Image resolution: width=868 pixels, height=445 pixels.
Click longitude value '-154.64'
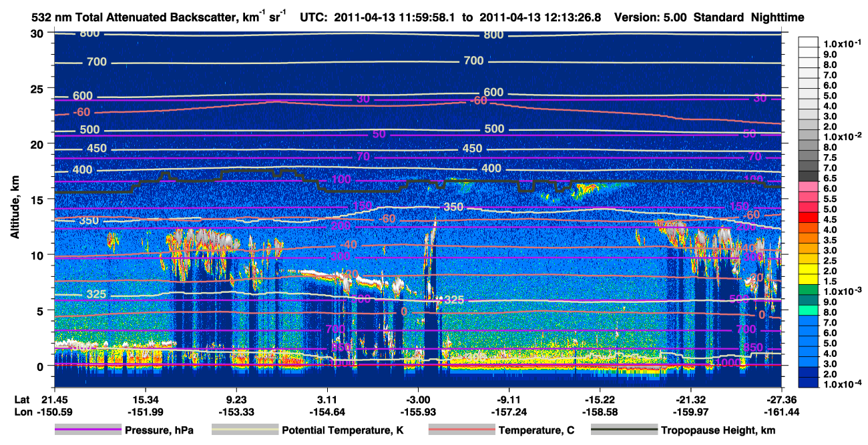coord(327,412)
